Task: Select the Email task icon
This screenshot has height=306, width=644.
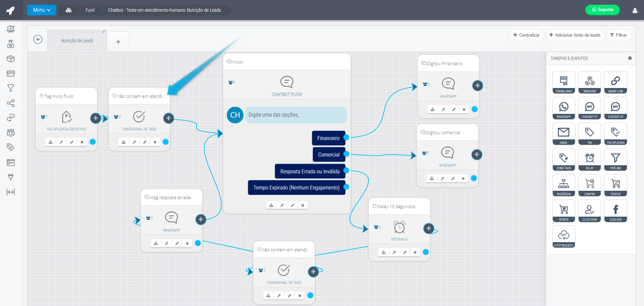Action: point(563,134)
